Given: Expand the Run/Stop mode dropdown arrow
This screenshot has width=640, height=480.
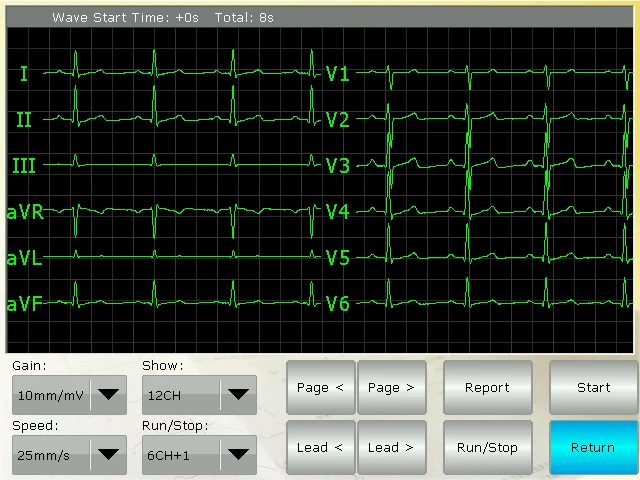Looking at the screenshot, I should click(x=237, y=455).
